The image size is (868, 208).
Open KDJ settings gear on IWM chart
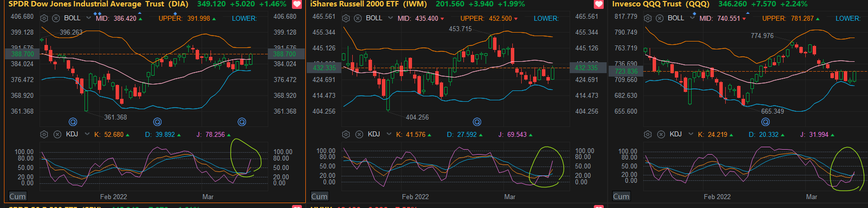click(346, 134)
